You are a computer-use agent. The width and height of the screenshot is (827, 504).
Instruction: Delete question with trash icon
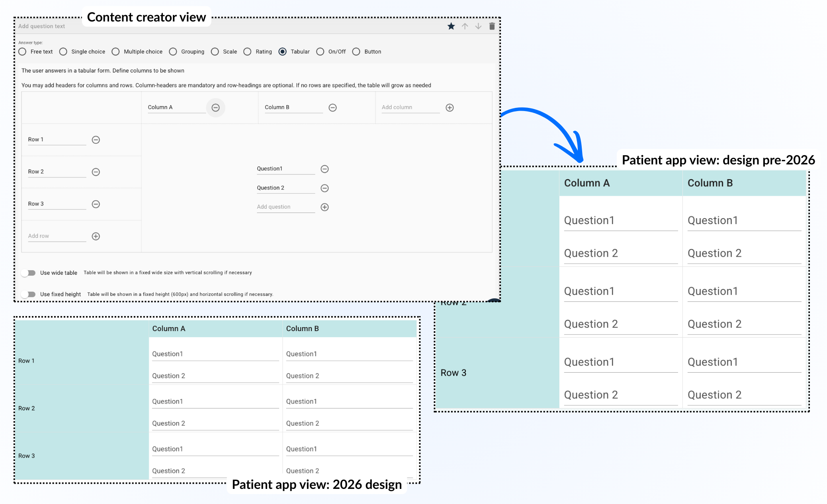point(492,26)
